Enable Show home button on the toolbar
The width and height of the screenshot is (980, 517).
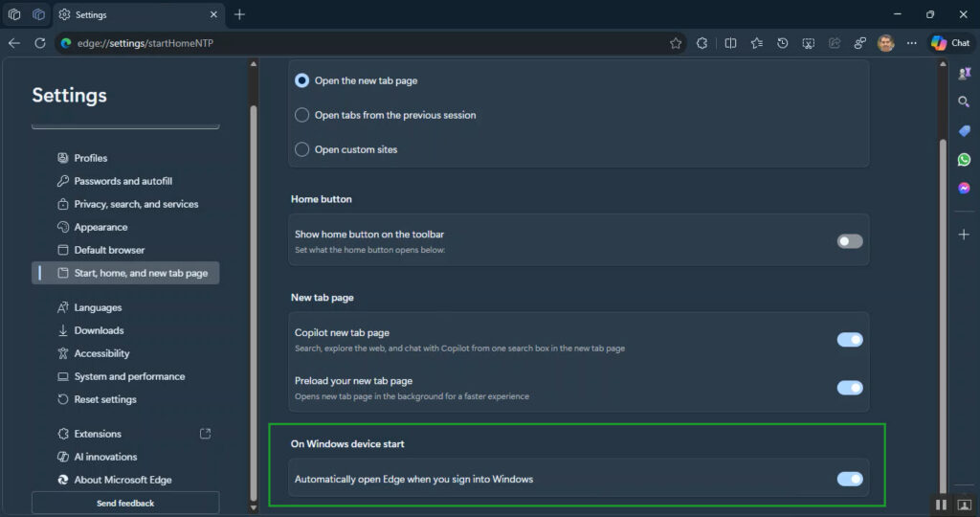pos(850,241)
